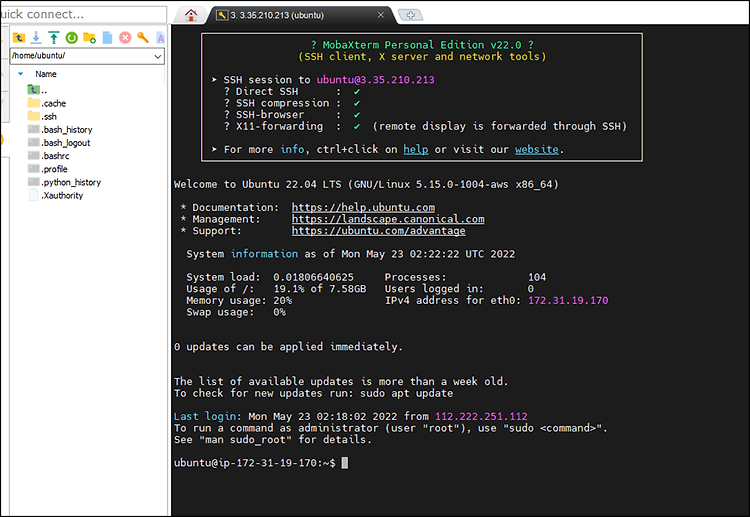Open the https://help.ubuntu.com link
The width and height of the screenshot is (750, 517).
(363, 208)
